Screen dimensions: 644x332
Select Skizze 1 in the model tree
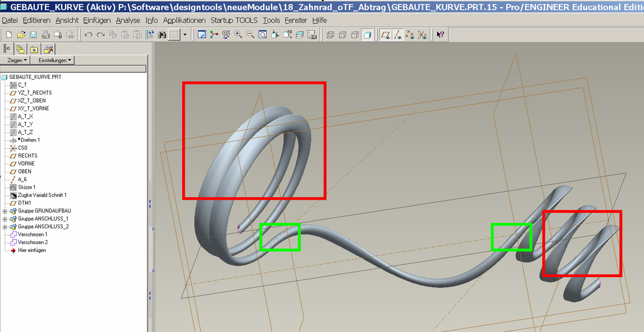tap(27, 187)
